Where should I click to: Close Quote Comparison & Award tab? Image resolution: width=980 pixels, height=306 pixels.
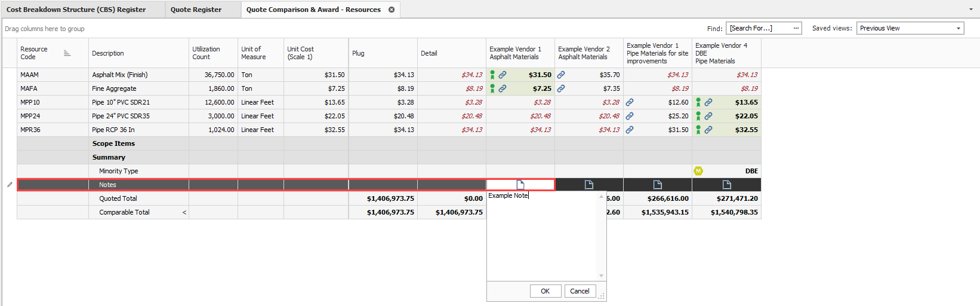click(392, 10)
